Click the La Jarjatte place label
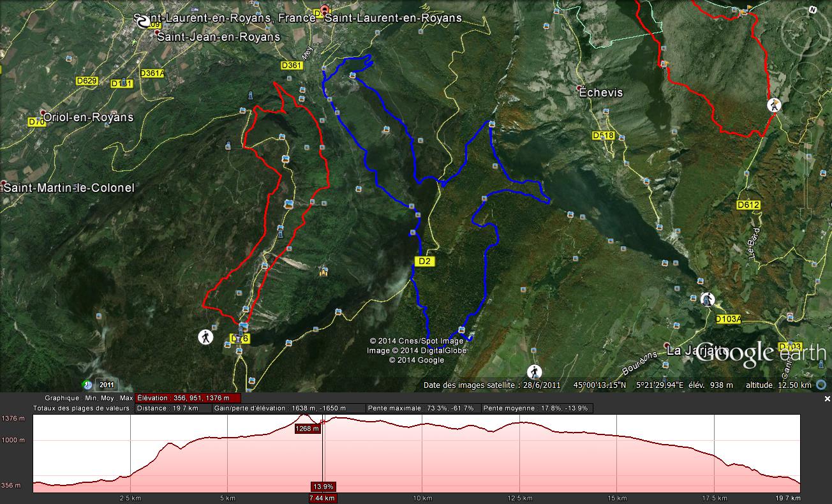 coord(697,351)
